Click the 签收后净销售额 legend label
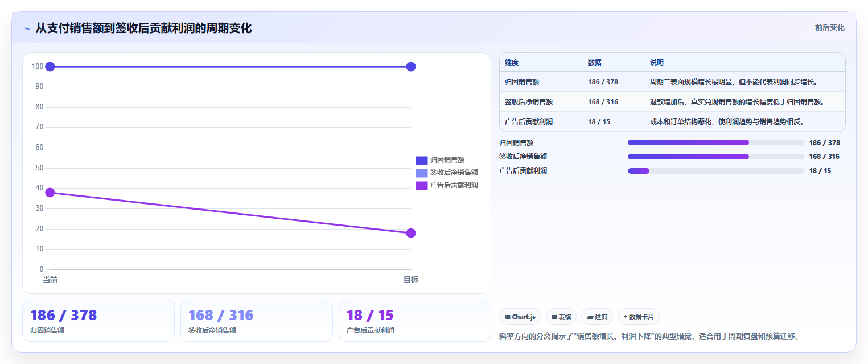The height and width of the screenshot is (364, 868). (x=454, y=173)
